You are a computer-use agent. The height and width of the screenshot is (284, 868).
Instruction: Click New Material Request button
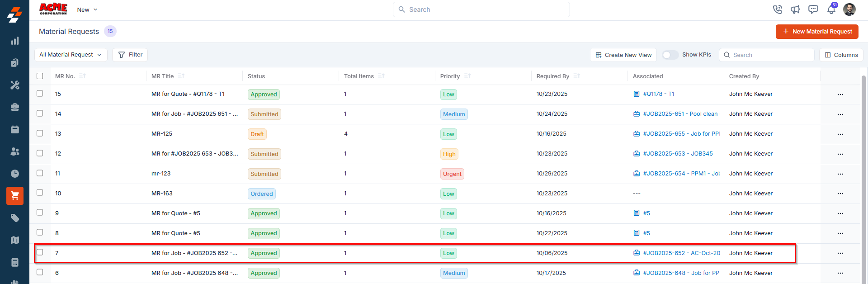[x=817, y=31]
